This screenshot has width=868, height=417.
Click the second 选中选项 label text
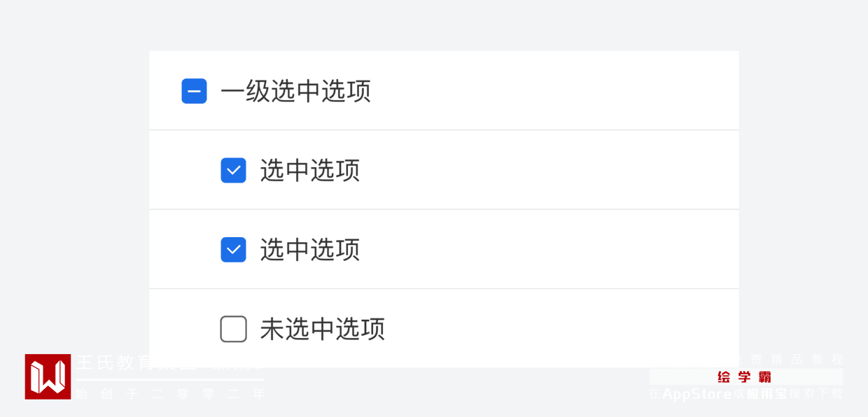[x=310, y=250]
